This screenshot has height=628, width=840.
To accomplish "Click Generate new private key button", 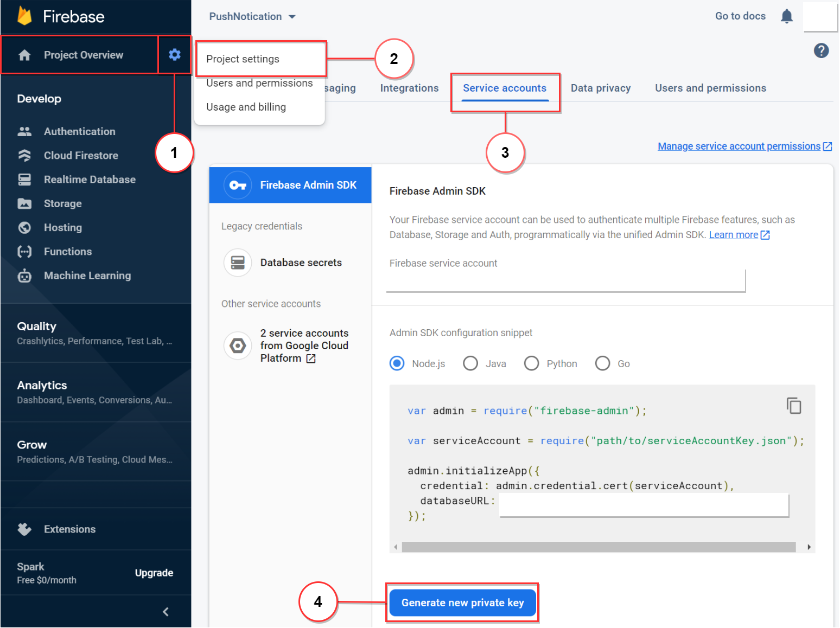I will point(462,603).
